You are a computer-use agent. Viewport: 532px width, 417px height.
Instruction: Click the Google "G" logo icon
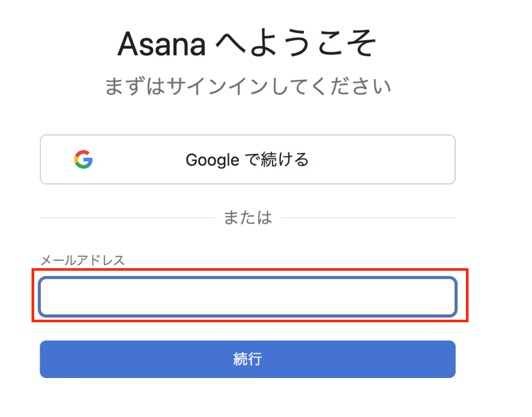pyautogui.click(x=83, y=160)
